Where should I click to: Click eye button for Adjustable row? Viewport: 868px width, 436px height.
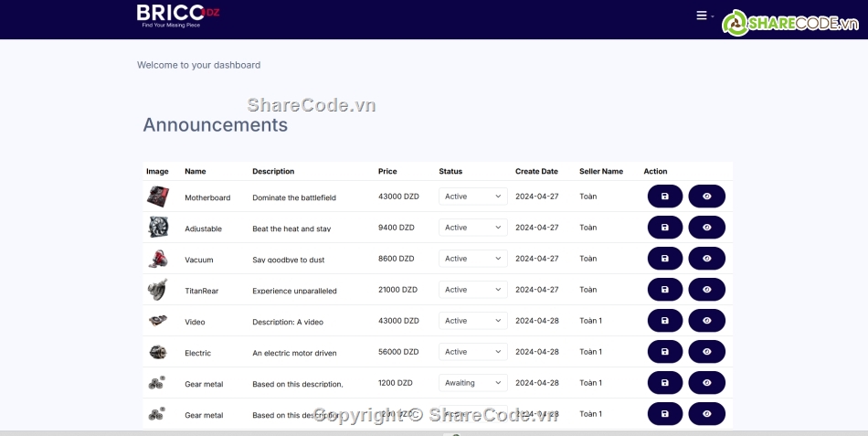tap(706, 228)
